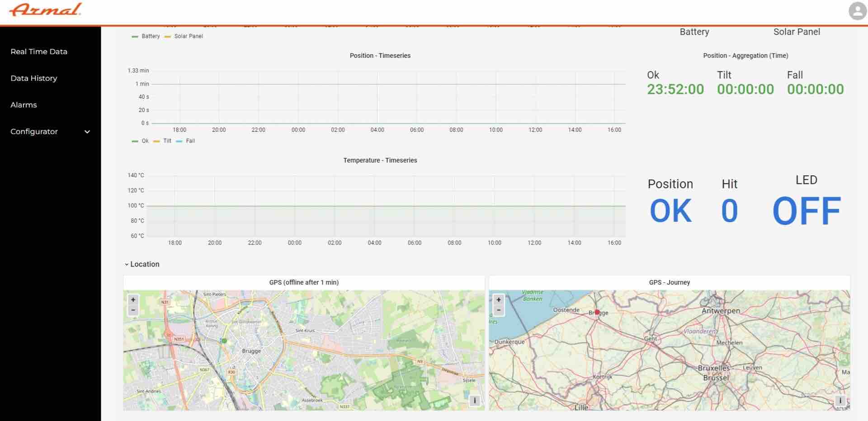Open Position - Timeseries panel title menu

380,56
